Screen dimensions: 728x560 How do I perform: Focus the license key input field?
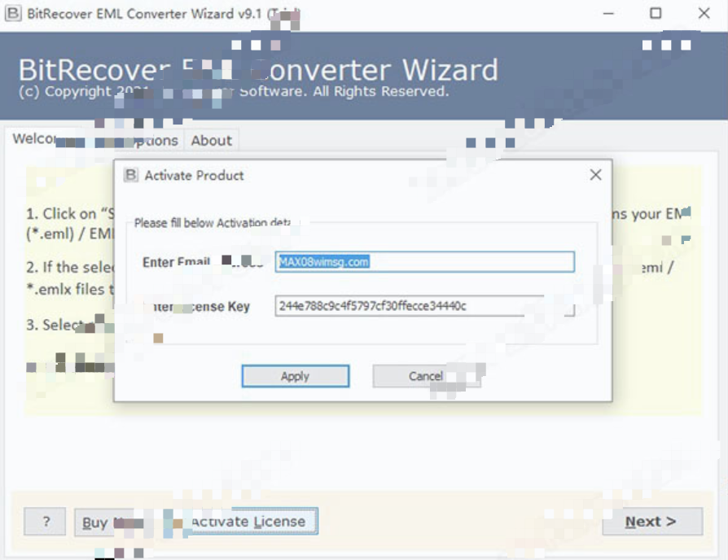(424, 306)
